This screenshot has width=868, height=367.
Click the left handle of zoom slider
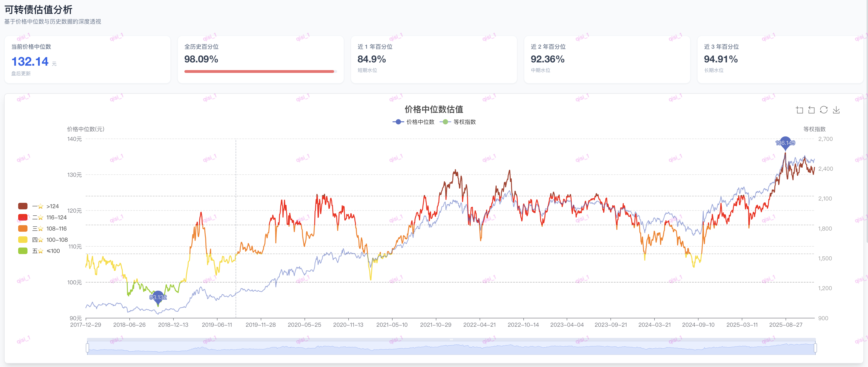click(x=87, y=347)
